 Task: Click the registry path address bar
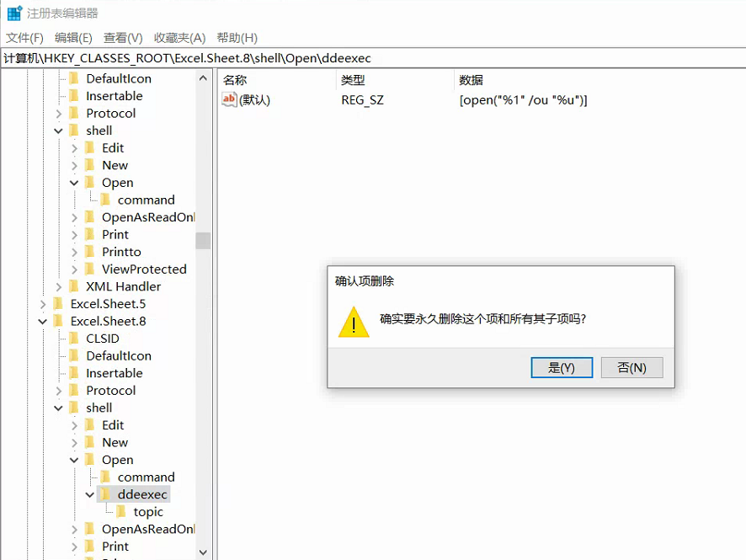373,58
